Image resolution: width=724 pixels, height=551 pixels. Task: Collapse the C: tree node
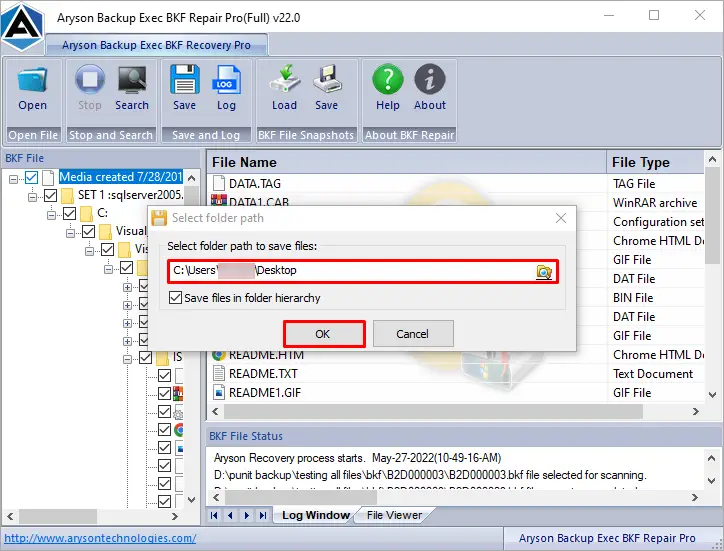click(x=51, y=215)
